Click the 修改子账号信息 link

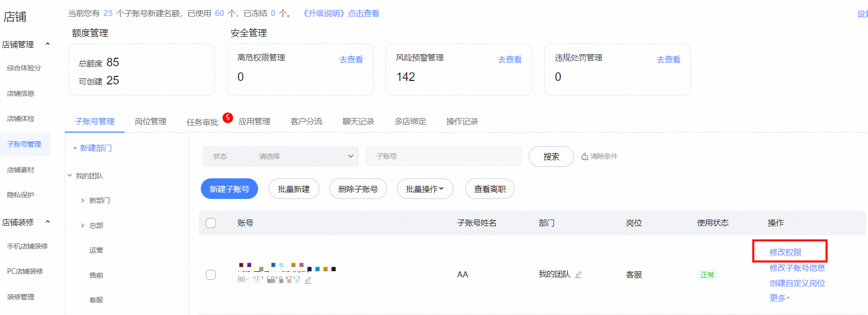(797, 268)
